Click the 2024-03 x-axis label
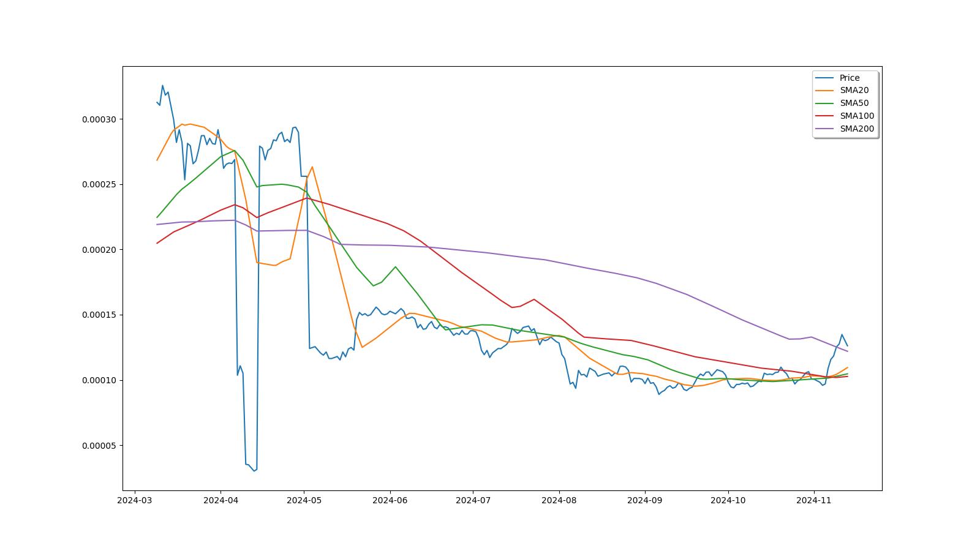This screenshot has width=980, height=551. tap(134, 500)
